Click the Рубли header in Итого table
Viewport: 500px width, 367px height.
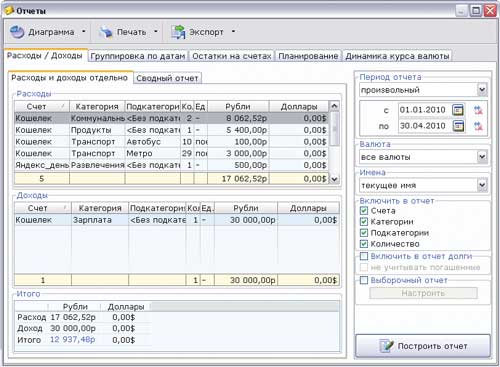coord(75,307)
